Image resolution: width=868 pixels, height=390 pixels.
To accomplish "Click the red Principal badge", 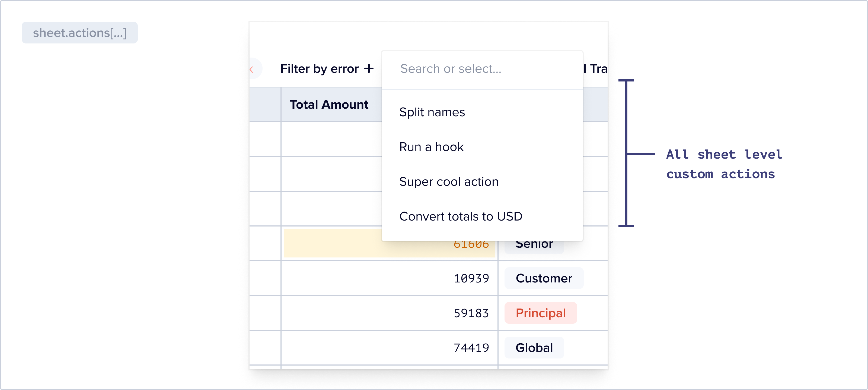I will [541, 313].
